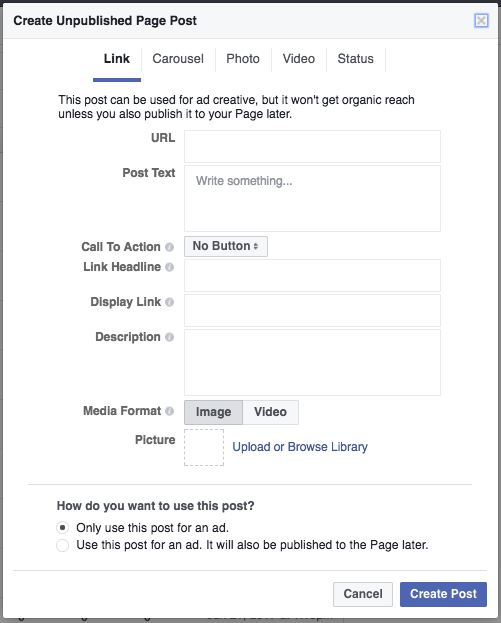Switch to the Carousel tab

(x=178, y=59)
